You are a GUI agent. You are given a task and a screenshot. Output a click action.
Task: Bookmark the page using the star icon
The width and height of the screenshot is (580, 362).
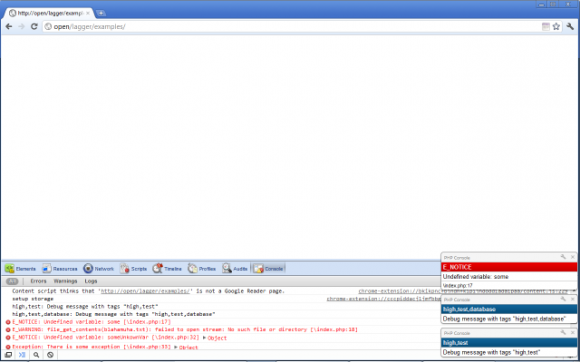556,27
